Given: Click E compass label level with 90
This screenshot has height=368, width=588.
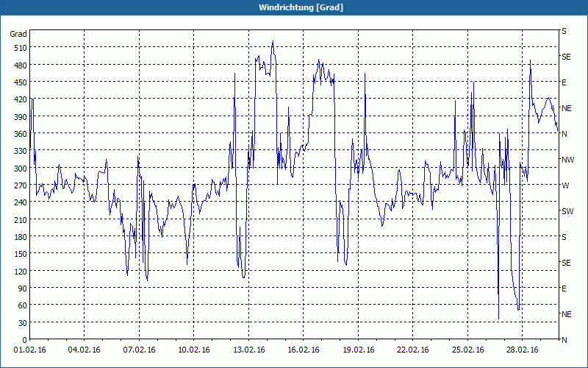Looking at the screenshot, I should coord(564,289).
